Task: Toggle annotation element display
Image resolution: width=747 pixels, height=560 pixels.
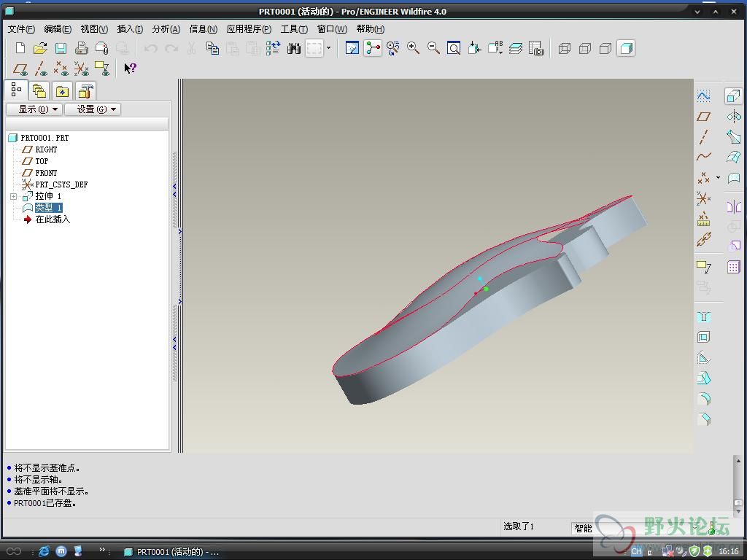Action: pyautogui.click(x=102, y=68)
